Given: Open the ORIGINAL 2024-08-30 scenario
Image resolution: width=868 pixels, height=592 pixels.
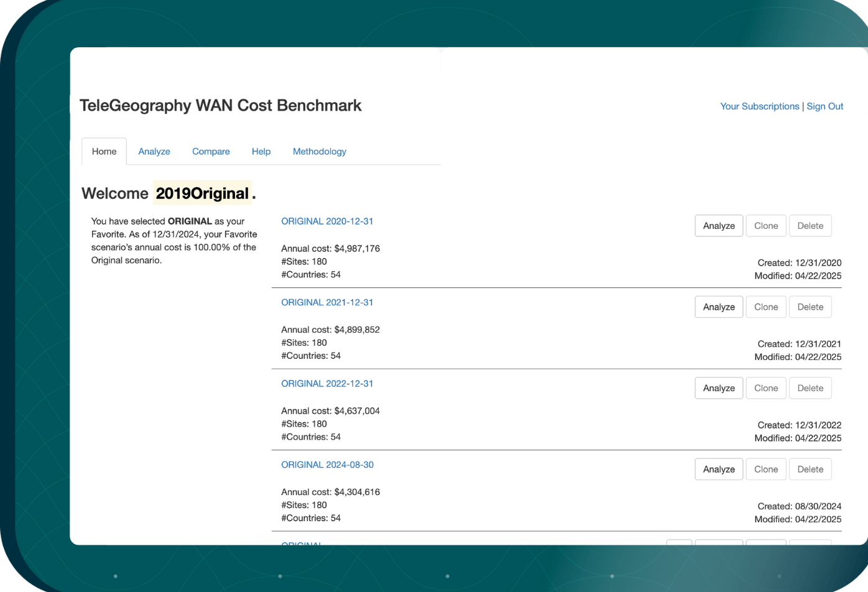Looking at the screenshot, I should 327,465.
